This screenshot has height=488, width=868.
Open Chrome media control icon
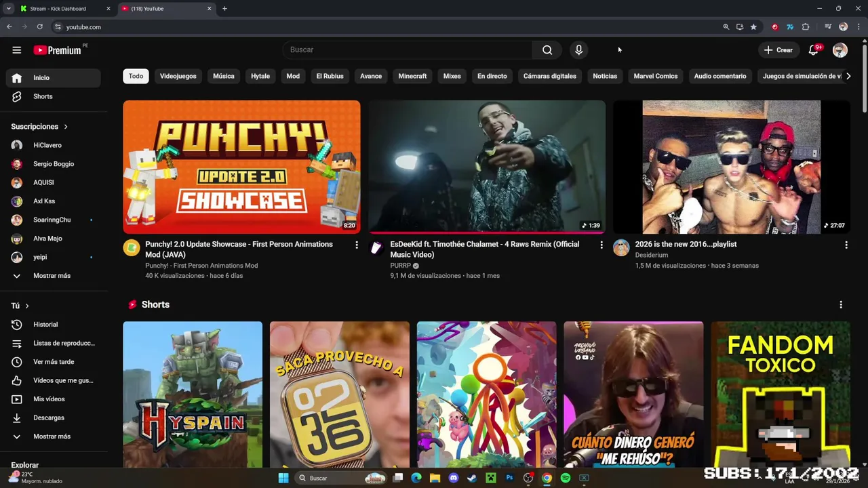828,27
